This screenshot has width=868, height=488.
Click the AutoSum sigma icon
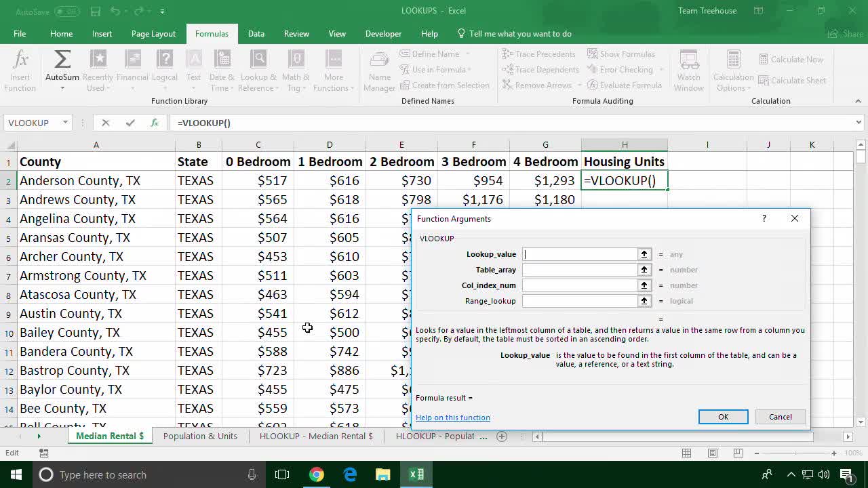click(x=62, y=60)
